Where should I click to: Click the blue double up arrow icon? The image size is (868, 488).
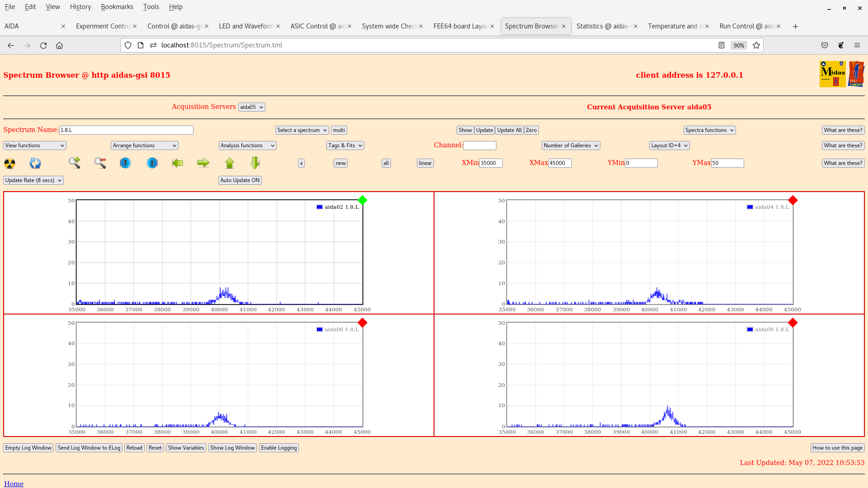[152, 163]
